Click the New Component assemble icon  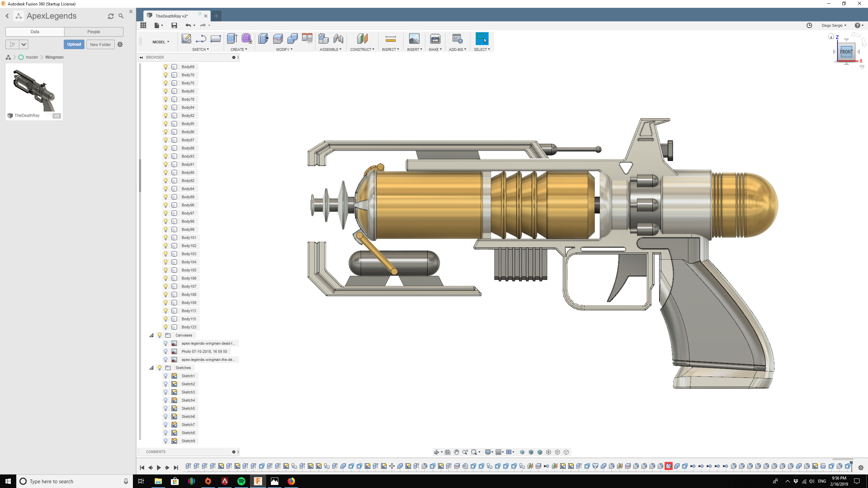[x=323, y=39]
